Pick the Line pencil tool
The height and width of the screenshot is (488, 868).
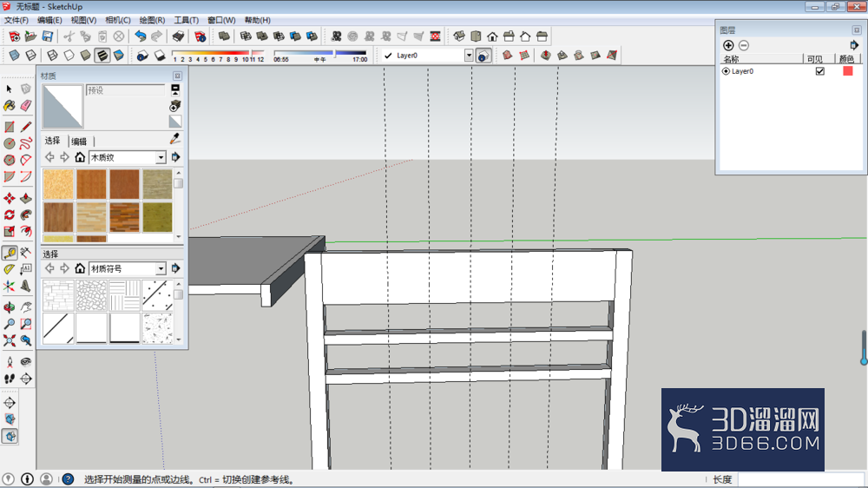coord(26,127)
